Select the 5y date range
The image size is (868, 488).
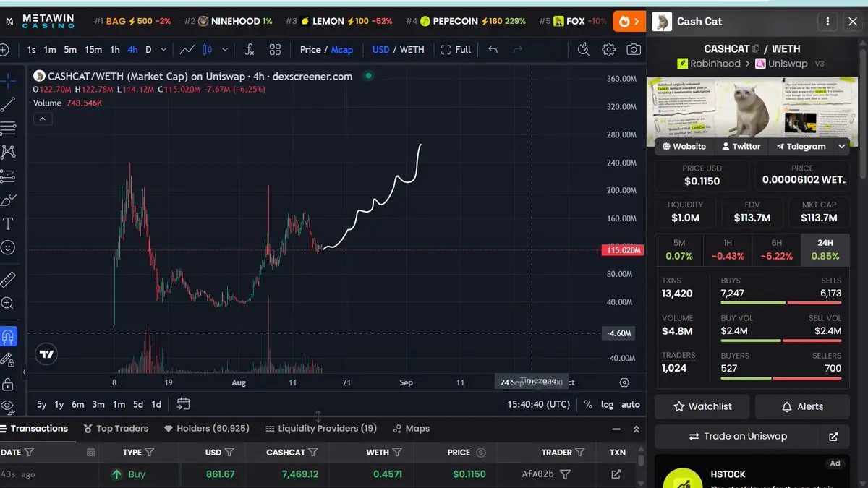coord(42,404)
